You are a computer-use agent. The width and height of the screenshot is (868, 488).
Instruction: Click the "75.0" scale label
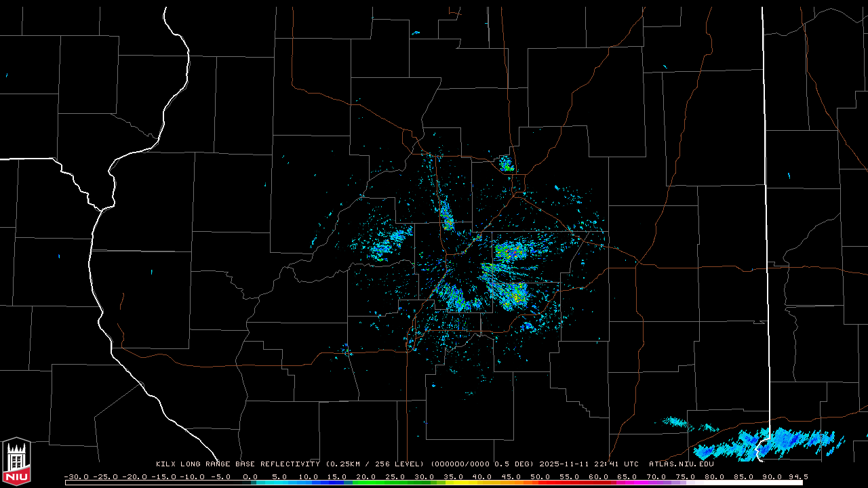686,476
